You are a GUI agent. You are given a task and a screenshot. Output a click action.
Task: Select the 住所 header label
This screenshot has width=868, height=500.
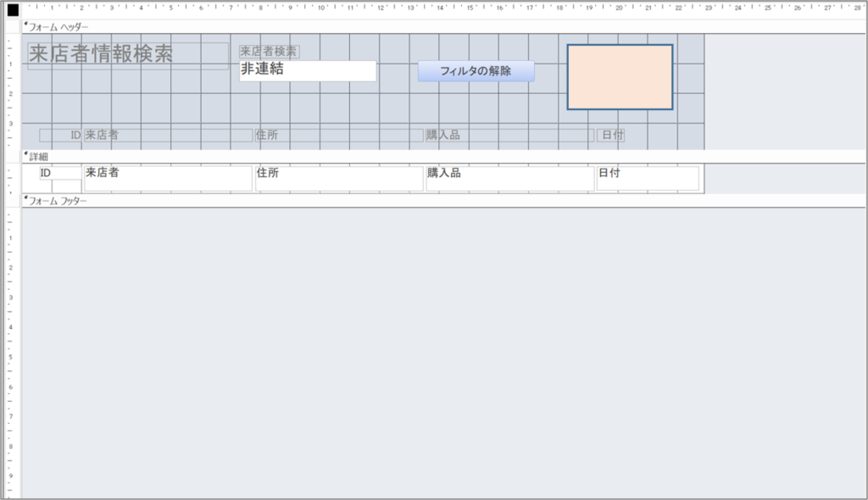pos(339,135)
